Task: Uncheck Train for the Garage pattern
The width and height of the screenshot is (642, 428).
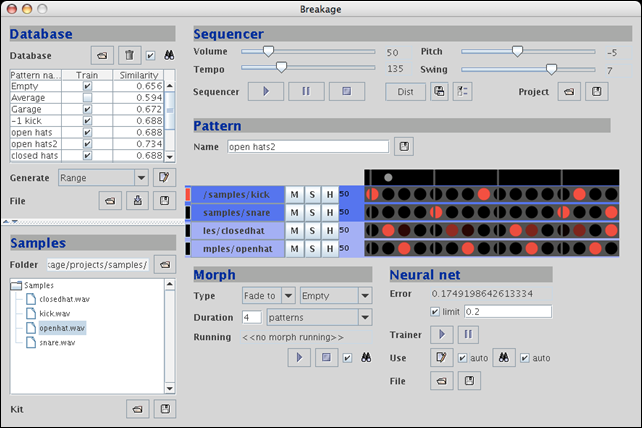Action: pyautogui.click(x=87, y=109)
